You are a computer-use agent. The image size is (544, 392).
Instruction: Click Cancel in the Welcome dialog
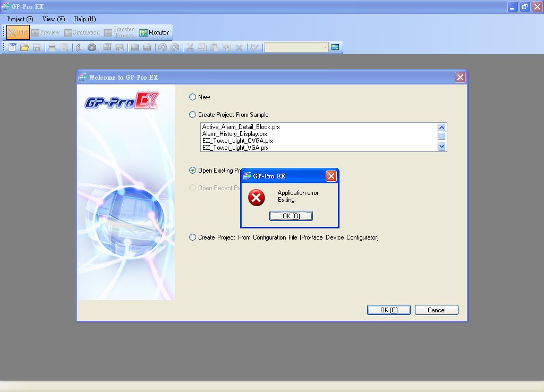click(x=436, y=310)
